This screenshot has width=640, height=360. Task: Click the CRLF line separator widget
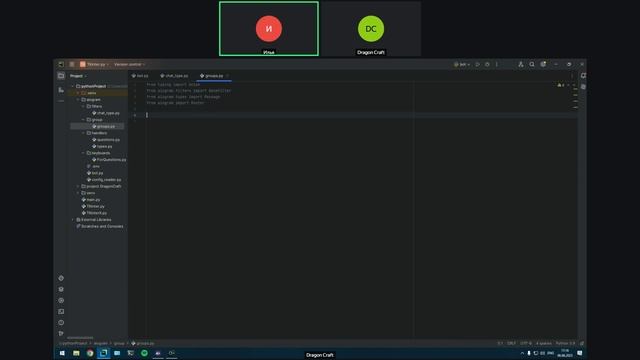pos(511,344)
